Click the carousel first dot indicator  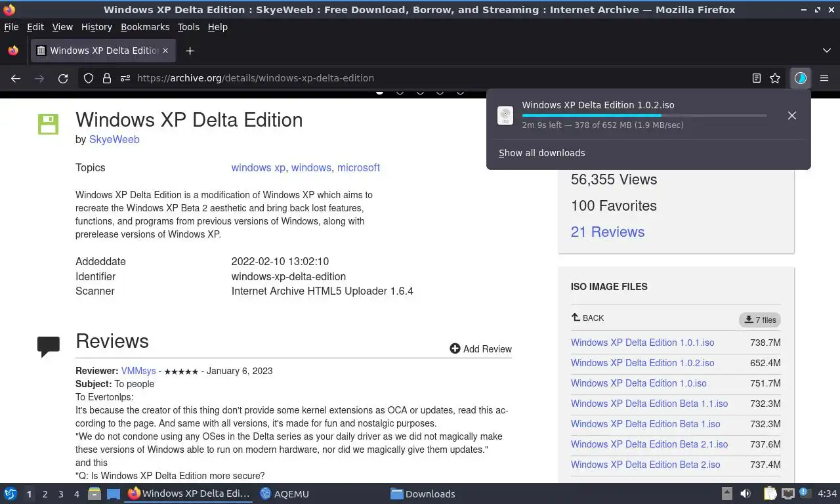pos(379,92)
